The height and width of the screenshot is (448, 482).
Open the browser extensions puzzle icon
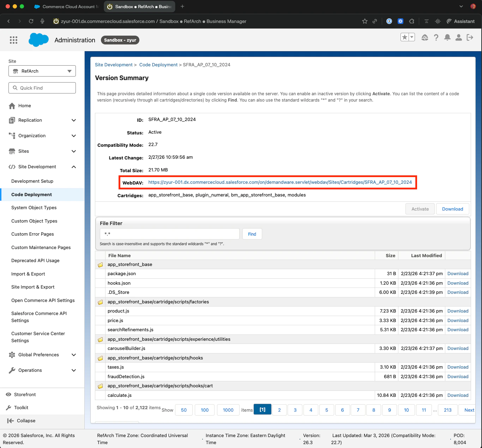[x=411, y=21]
